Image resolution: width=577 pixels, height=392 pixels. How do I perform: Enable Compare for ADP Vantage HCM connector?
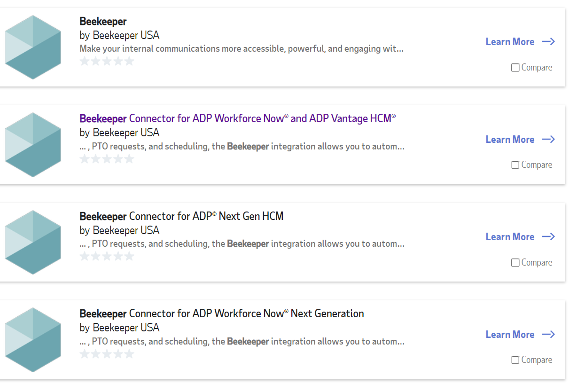click(x=515, y=165)
